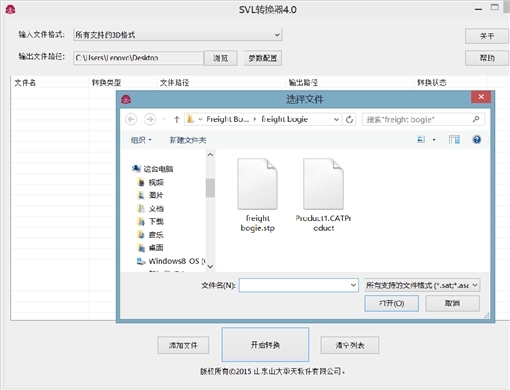
Task: Open the supported file format filter
Action: [422, 285]
